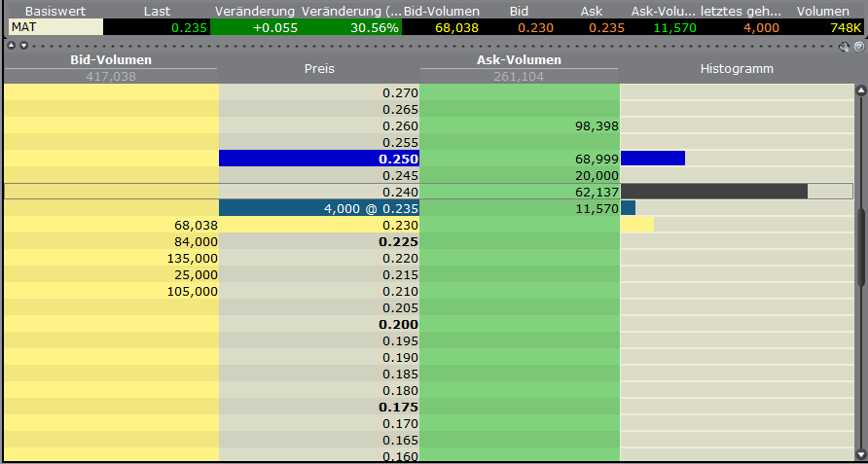Image resolution: width=868 pixels, height=464 pixels.
Task: Click the 4,000 @ 0.235 last trade cell
Action: [x=319, y=208]
